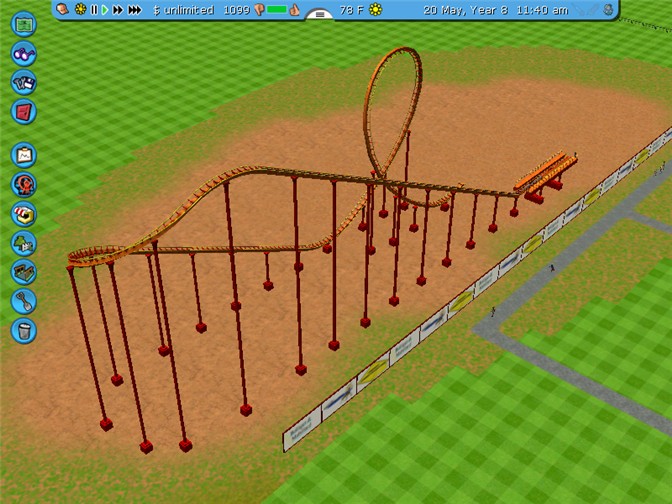
Task: Click the thumbs down rating icon
Action: point(259,10)
